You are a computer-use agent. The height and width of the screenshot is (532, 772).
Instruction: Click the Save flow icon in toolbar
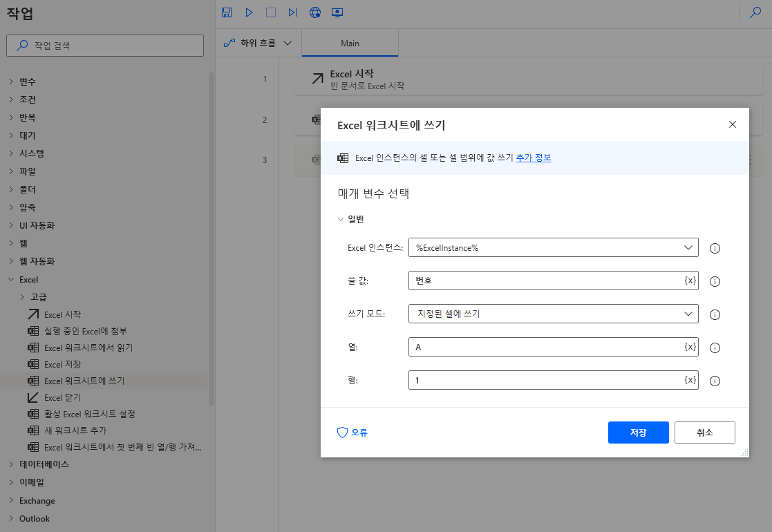point(227,12)
